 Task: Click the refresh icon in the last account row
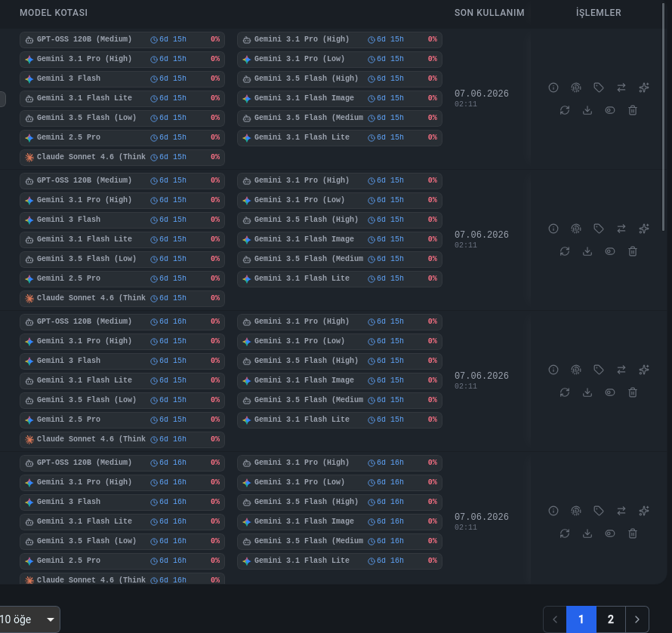coord(565,533)
